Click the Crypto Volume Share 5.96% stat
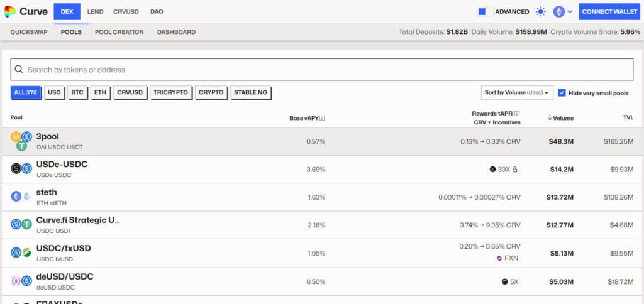The width and height of the screenshot is (644, 304). tap(595, 32)
